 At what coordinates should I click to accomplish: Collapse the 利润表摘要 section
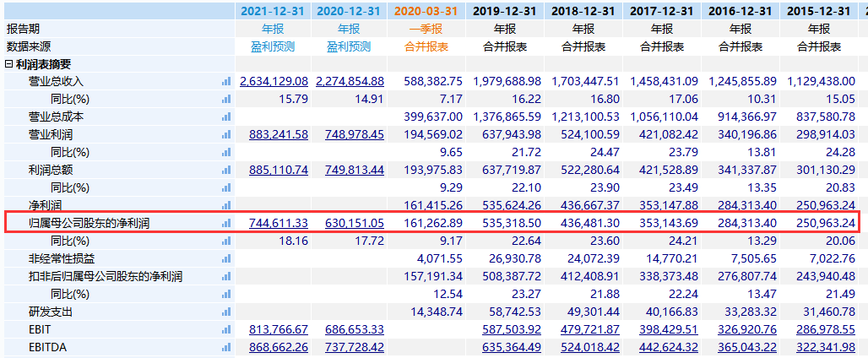(9, 64)
